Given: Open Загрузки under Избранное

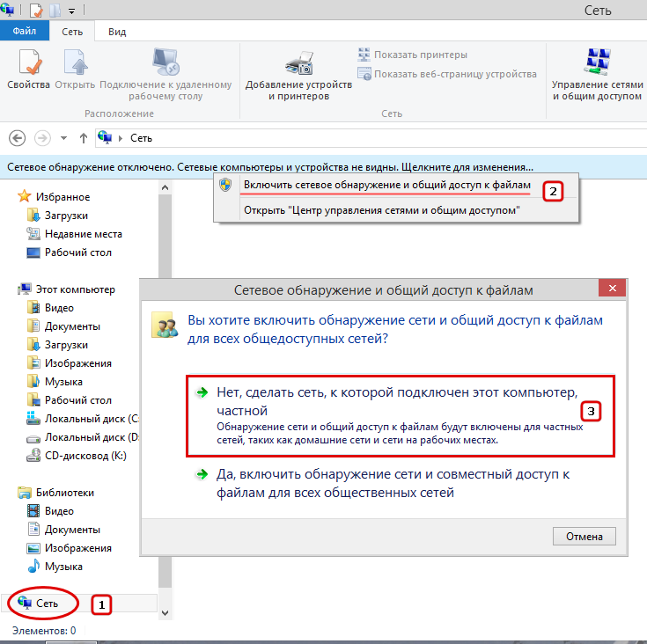Looking at the screenshot, I should [57, 216].
